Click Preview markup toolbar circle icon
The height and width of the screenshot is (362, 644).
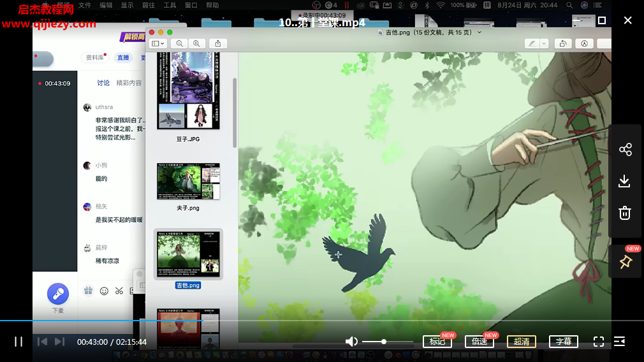click(585, 43)
